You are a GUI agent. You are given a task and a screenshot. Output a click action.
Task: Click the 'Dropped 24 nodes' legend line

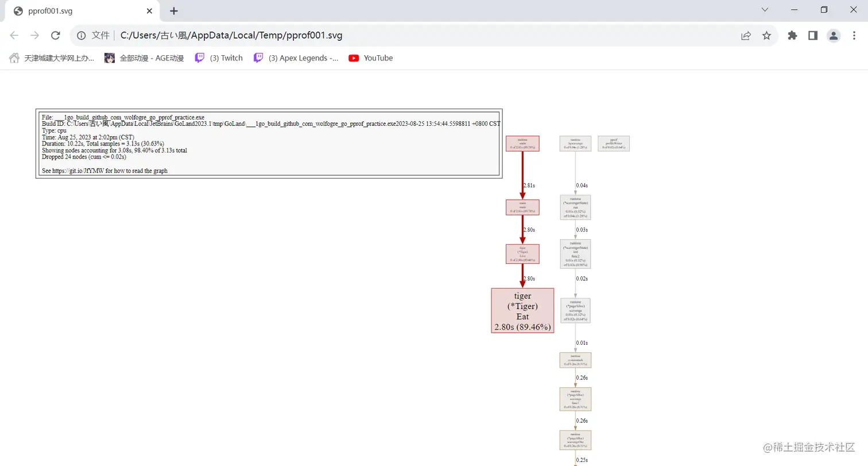[84, 157]
